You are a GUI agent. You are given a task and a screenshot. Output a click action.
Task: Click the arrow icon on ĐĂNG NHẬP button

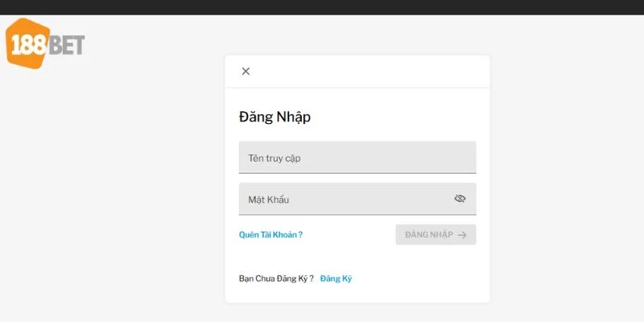tap(462, 235)
